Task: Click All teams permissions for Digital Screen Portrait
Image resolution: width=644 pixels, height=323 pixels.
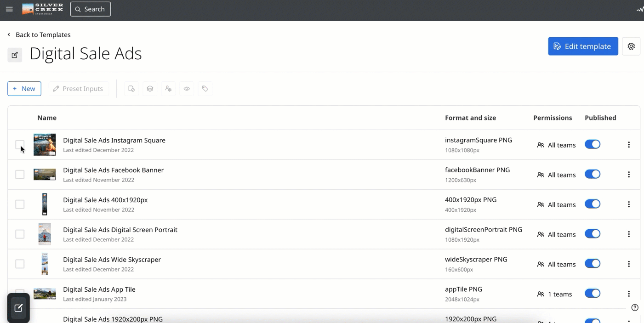Action: tap(556, 235)
